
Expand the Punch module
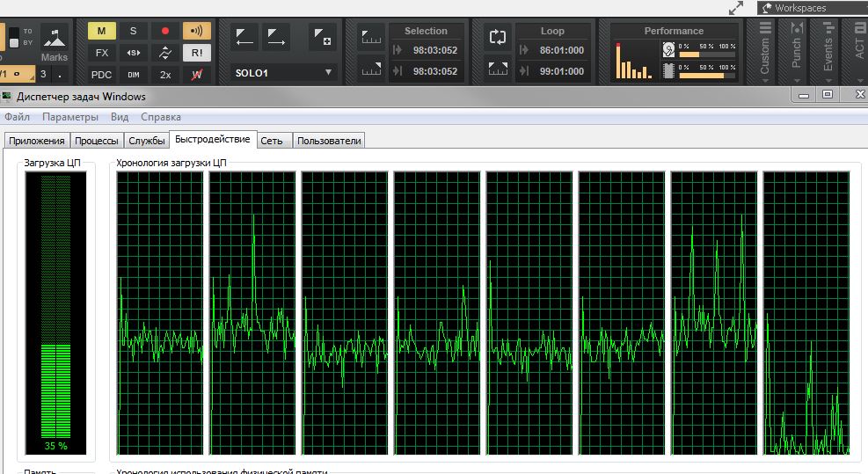coord(797,51)
